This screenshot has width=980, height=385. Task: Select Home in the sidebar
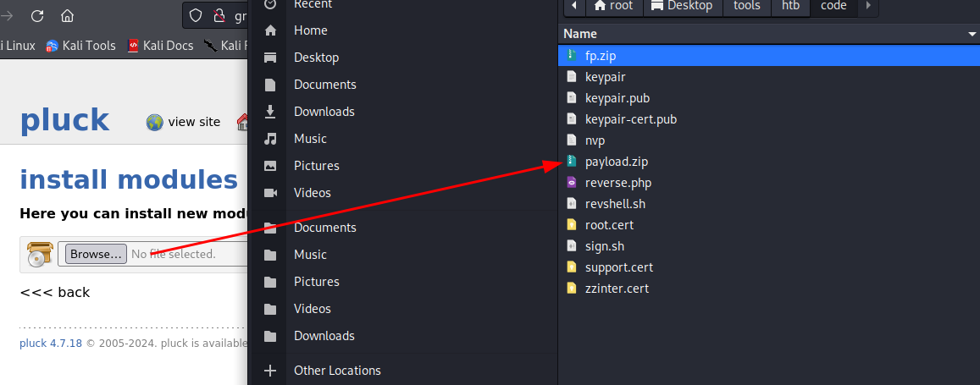pyautogui.click(x=310, y=30)
